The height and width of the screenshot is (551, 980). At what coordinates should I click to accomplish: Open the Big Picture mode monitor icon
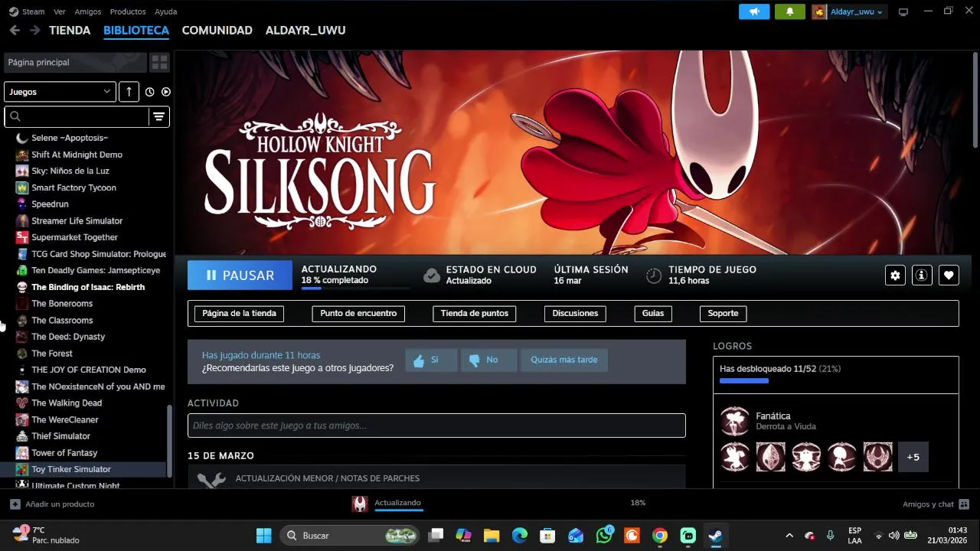coord(903,11)
